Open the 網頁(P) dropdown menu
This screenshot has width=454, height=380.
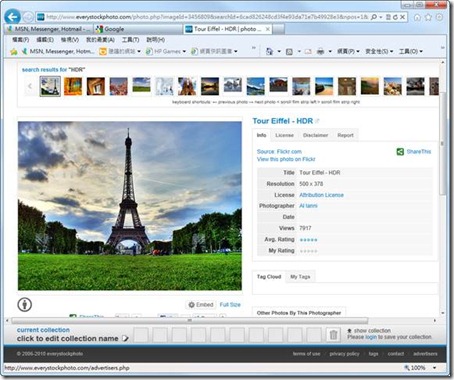(x=348, y=51)
